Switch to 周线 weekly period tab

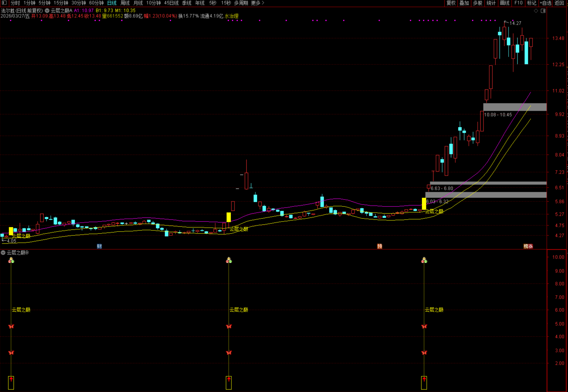(x=125, y=3)
